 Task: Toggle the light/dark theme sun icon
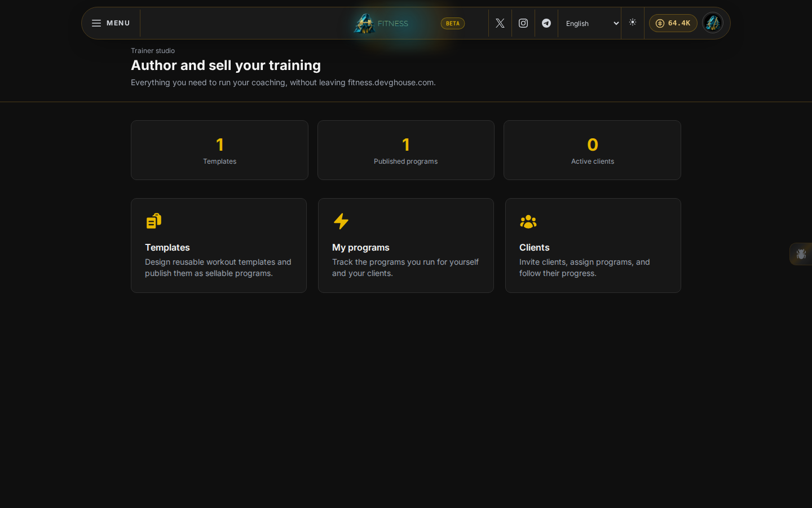(x=633, y=23)
